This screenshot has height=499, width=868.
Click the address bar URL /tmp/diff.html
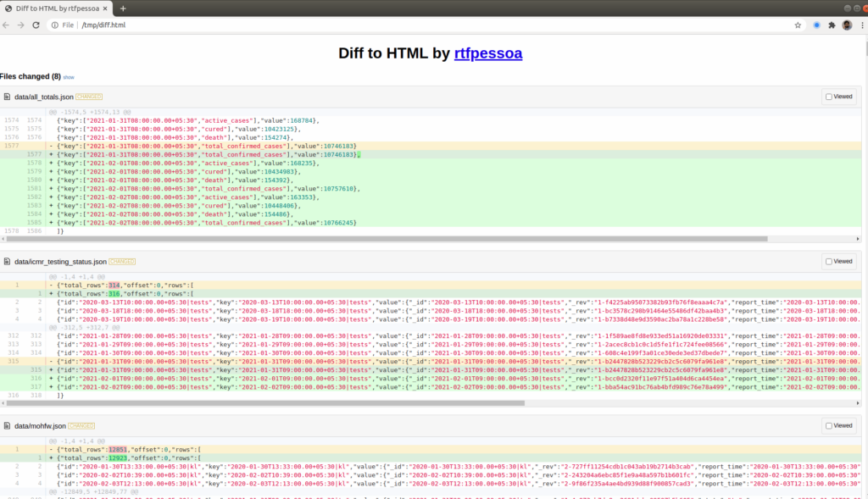pyautogui.click(x=103, y=25)
